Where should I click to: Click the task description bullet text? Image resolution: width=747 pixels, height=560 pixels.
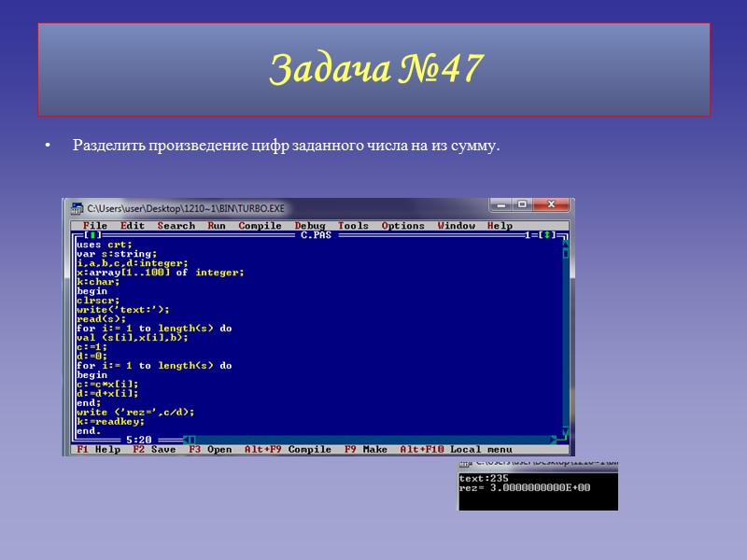click(287, 146)
